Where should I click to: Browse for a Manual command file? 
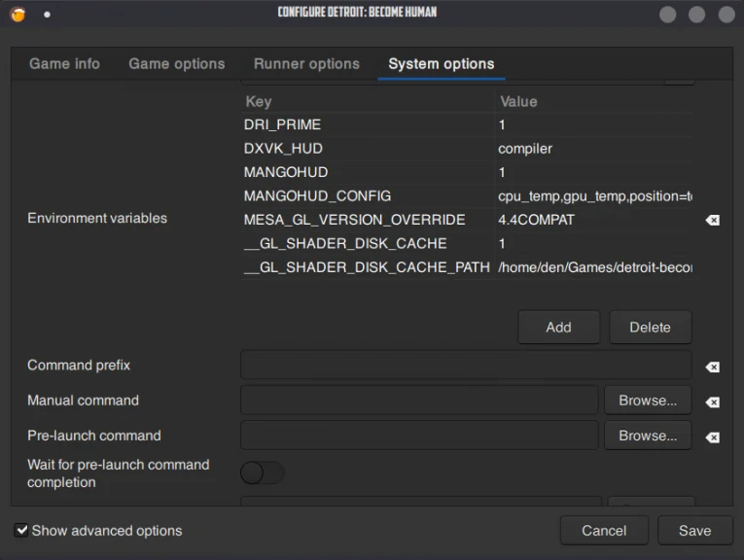(648, 401)
